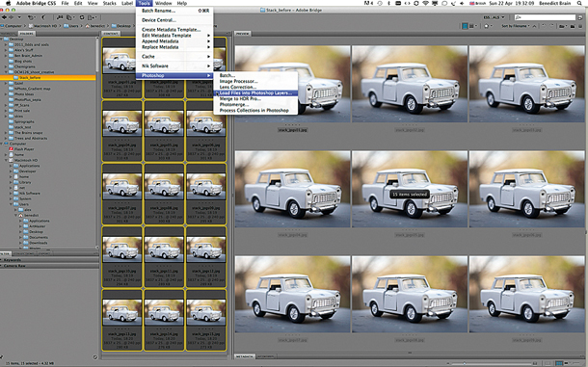Collapse the Macintosh HD tree node
588x367 pixels.
[6, 160]
